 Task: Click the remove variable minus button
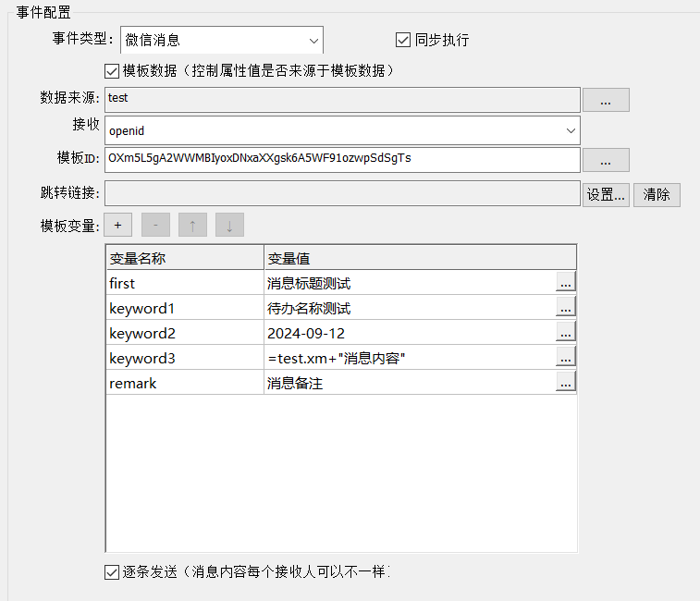[155, 225]
